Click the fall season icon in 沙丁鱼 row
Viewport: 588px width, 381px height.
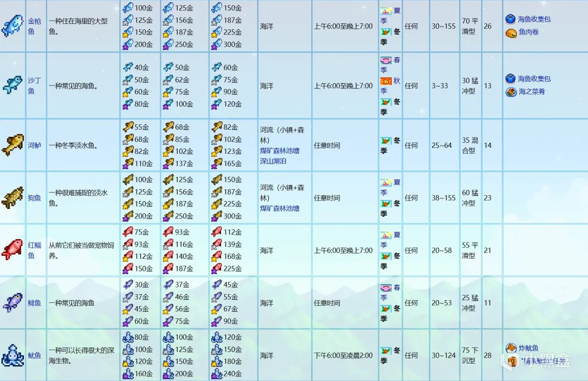386,82
